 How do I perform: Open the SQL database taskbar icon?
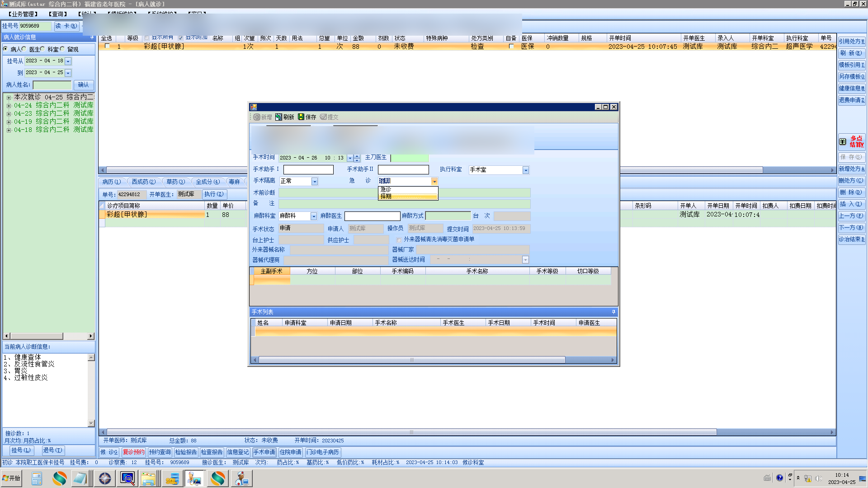click(x=172, y=478)
